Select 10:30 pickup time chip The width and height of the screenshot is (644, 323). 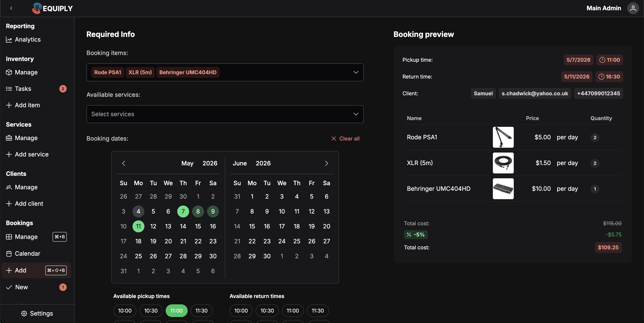pos(151,311)
